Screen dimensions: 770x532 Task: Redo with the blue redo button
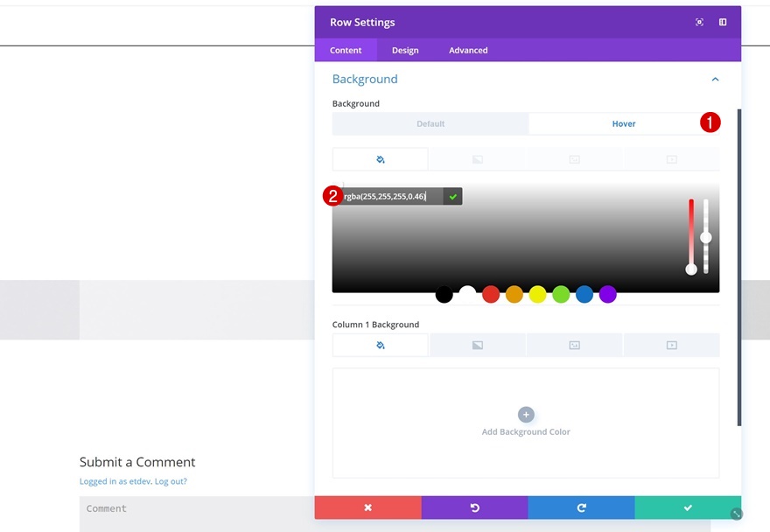[581, 507]
